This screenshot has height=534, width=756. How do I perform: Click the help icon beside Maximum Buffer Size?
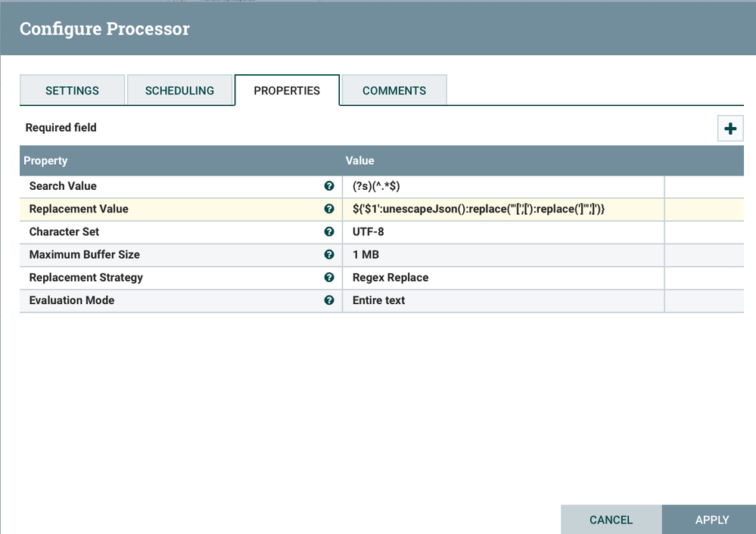(x=329, y=254)
